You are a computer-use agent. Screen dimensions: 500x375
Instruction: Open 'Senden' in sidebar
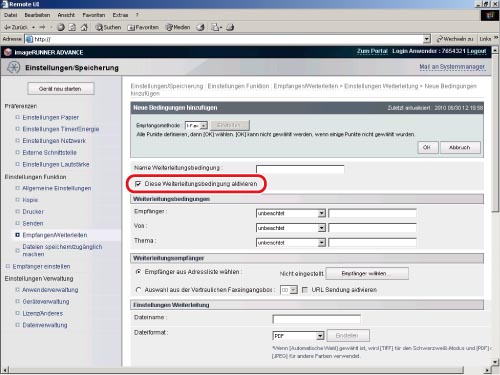pyautogui.click(x=33, y=223)
